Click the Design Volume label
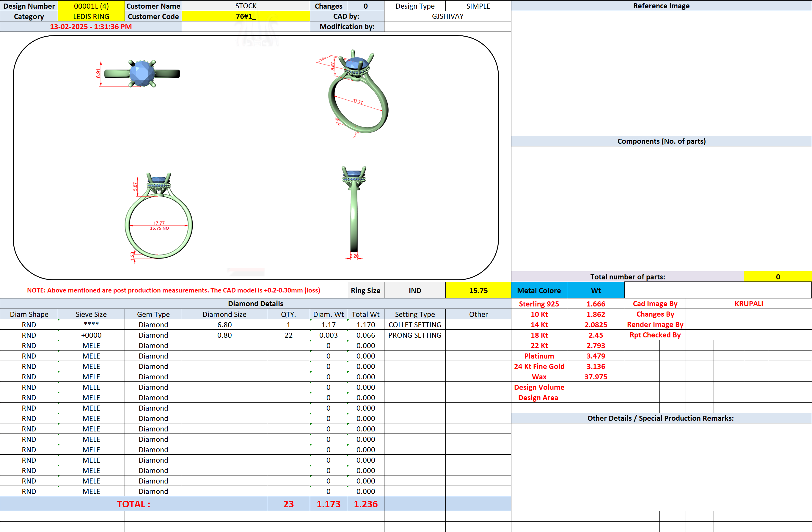812x532 pixels. (539, 387)
